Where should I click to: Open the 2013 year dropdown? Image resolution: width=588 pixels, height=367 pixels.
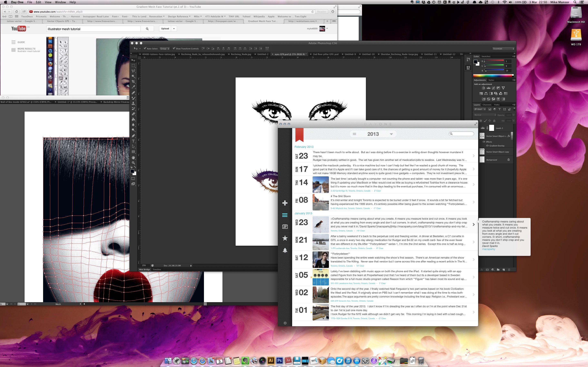pyautogui.click(x=391, y=134)
